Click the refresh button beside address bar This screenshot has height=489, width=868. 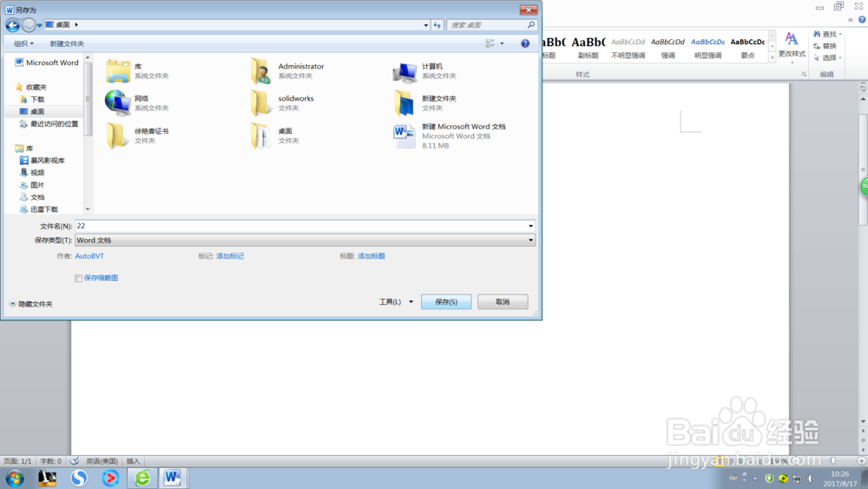437,25
